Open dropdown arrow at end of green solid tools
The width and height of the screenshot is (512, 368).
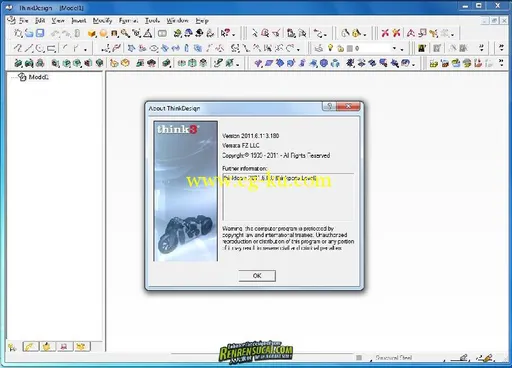(238, 64)
